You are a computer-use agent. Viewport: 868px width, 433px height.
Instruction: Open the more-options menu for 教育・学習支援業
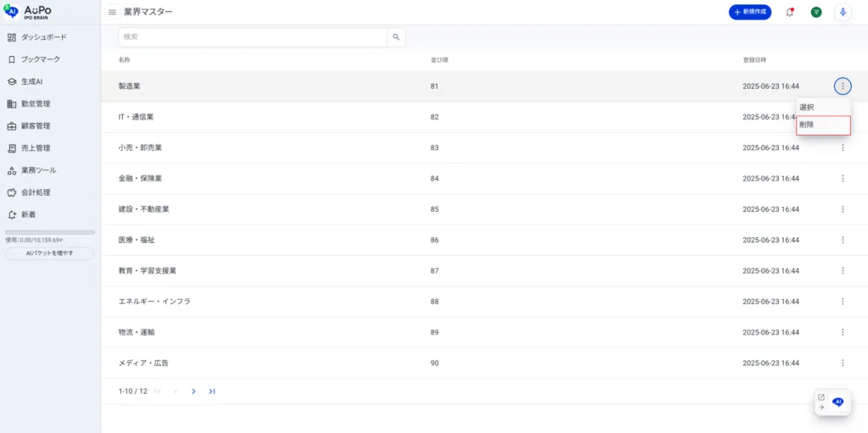(843, 271)
